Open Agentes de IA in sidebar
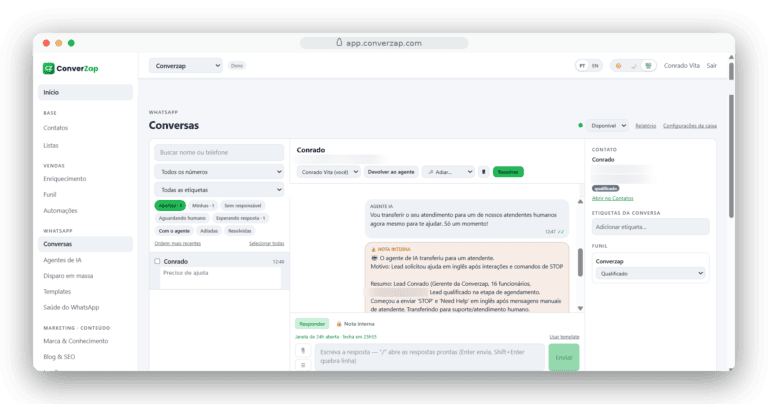The width and height of the screenshot is (768, 404). [x=62, y=260]
